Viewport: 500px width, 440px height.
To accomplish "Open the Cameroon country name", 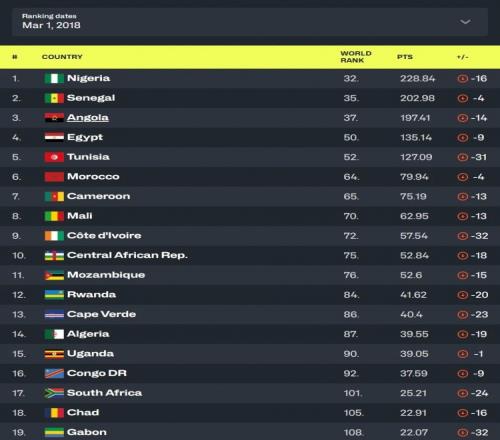I will [x=98, y=196].
